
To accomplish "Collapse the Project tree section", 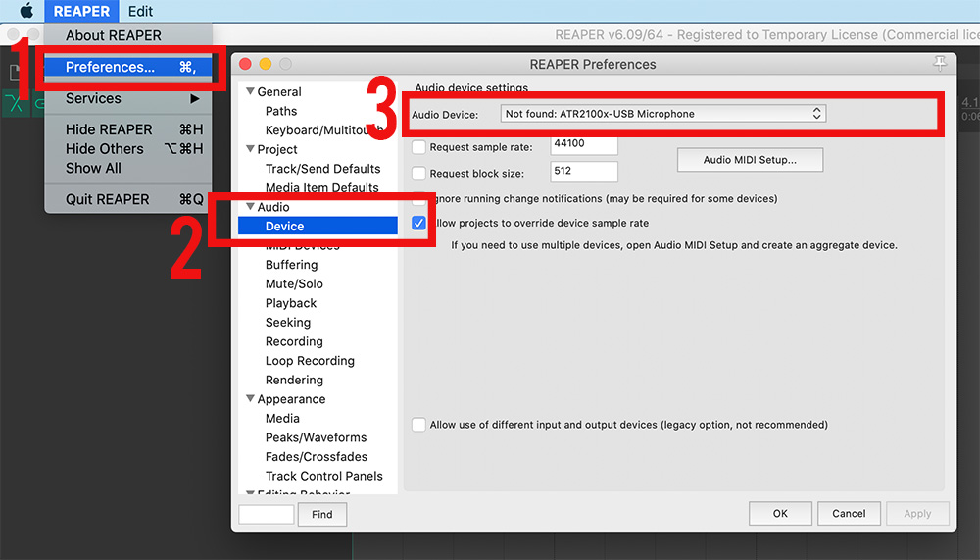I will 250,149.
